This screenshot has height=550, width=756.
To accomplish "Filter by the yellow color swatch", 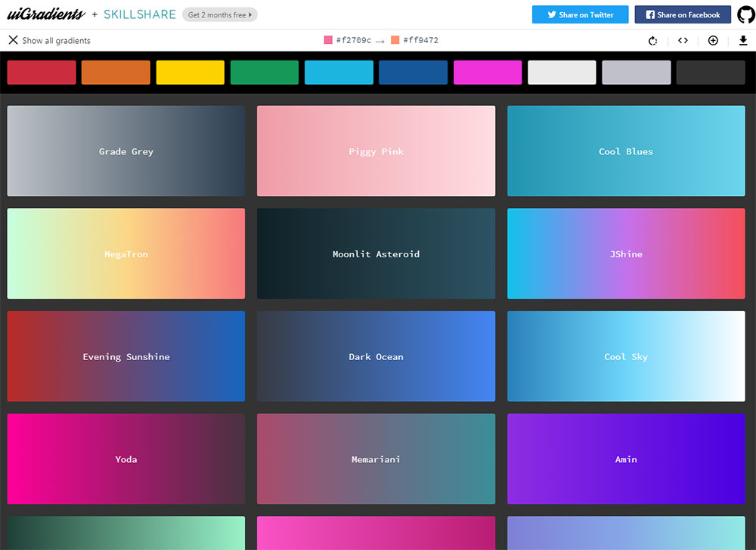I will pos(191,73).
